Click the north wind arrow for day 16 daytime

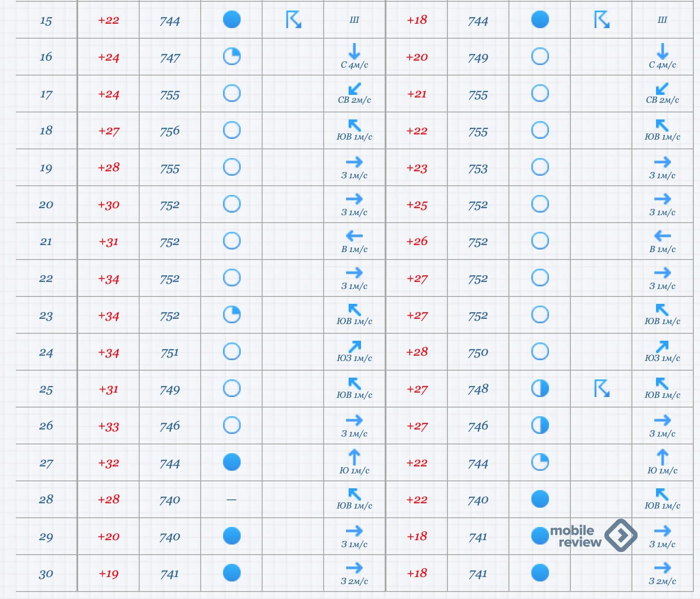click(x=354, y=51)
